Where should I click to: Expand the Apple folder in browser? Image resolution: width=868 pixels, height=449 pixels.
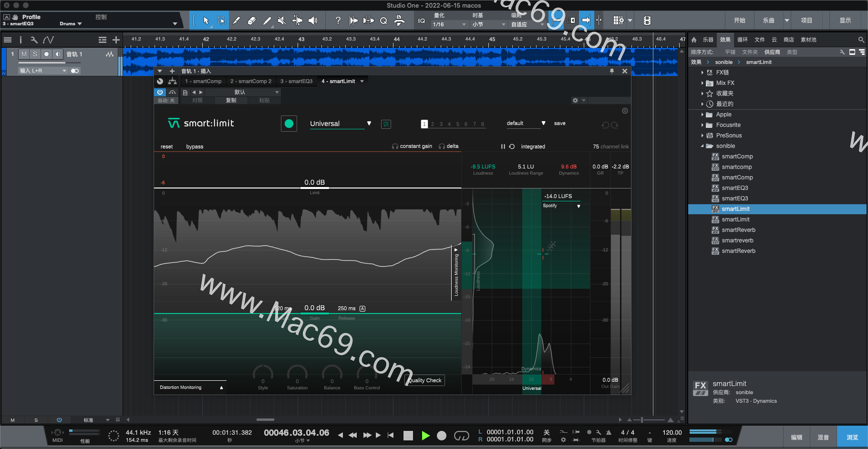pyautogui.click(x=702, y=115)
